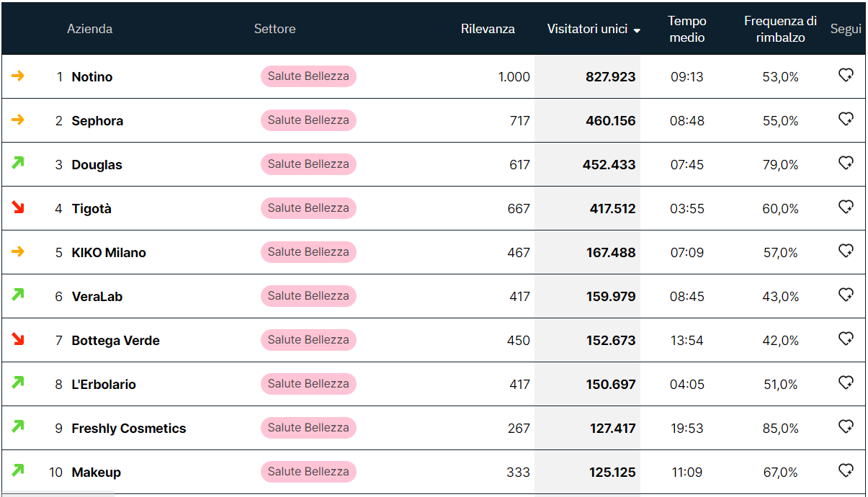
Task: Select unique visitors value 460.156
Action: (611, 121)
